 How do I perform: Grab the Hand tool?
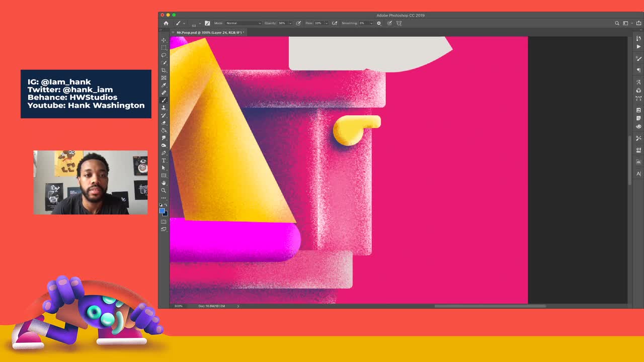[164, 183]
